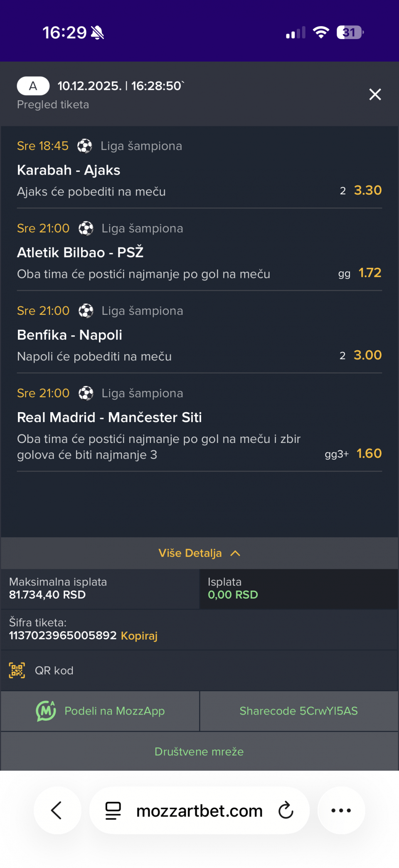This screenshot has width=399, height=868.
Task: Select the Karabah - Ajaks match row
Action: point(69,170)
